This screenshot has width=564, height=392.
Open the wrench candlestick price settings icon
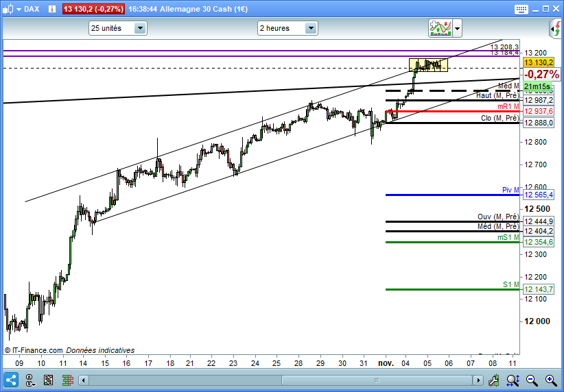494,380
